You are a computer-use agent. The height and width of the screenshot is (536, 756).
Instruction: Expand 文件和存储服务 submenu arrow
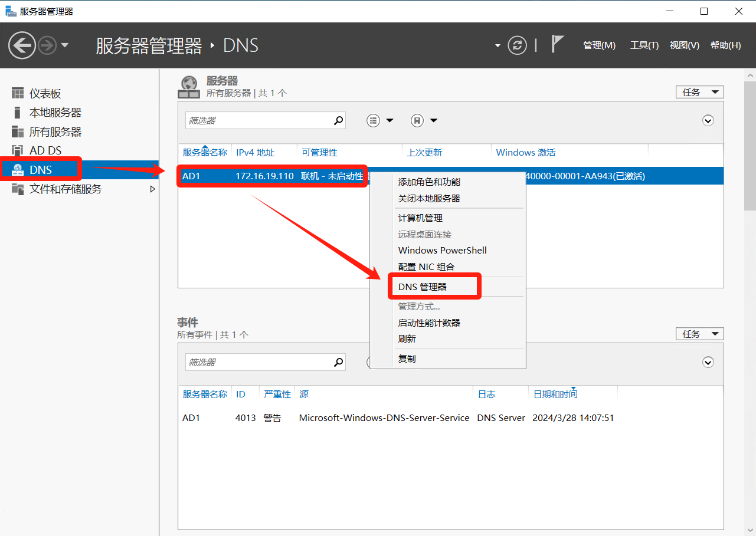click(x=152, y=189)
